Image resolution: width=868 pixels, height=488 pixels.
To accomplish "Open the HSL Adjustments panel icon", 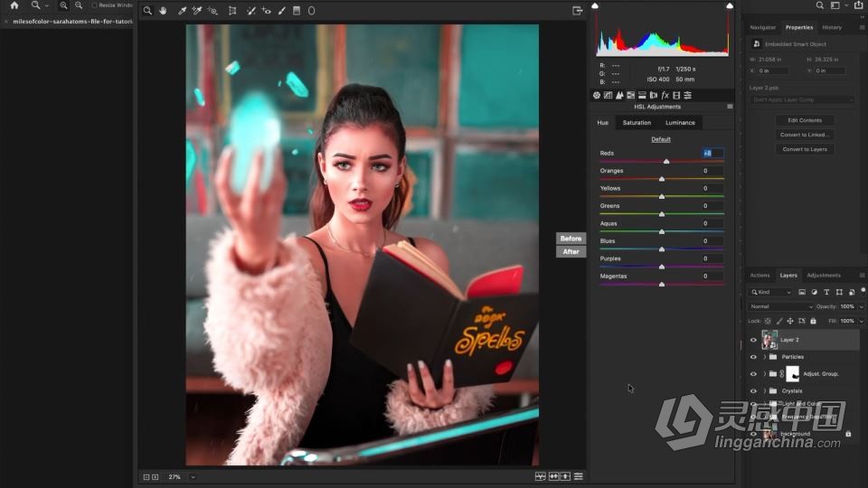I will tap(630, 95).
